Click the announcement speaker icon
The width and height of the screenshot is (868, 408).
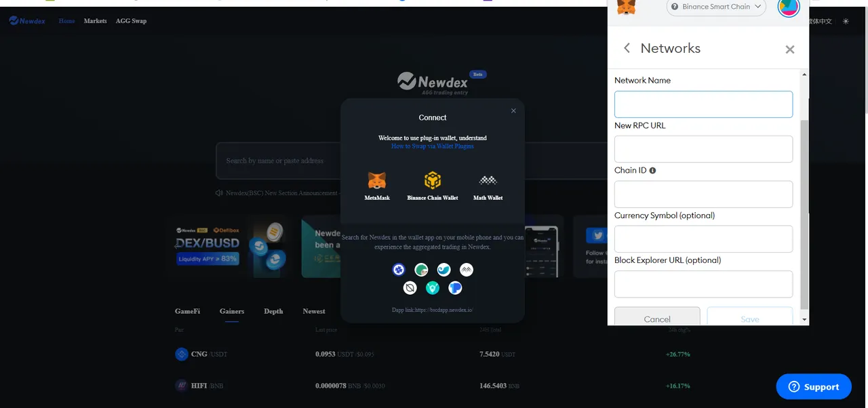[x=219, y=193]
